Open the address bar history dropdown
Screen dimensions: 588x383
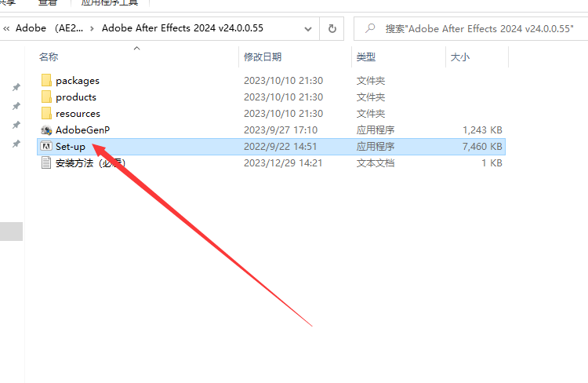point(308,28)
